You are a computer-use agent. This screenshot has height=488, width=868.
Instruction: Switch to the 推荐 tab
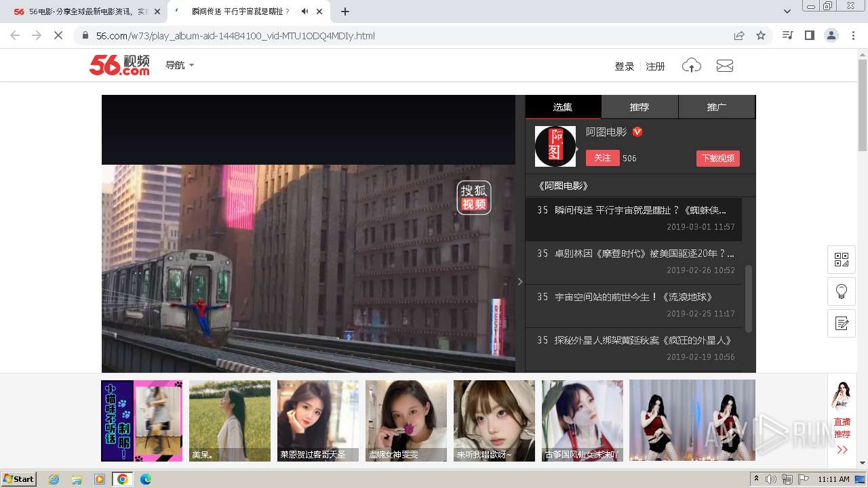tap(639, 107)
